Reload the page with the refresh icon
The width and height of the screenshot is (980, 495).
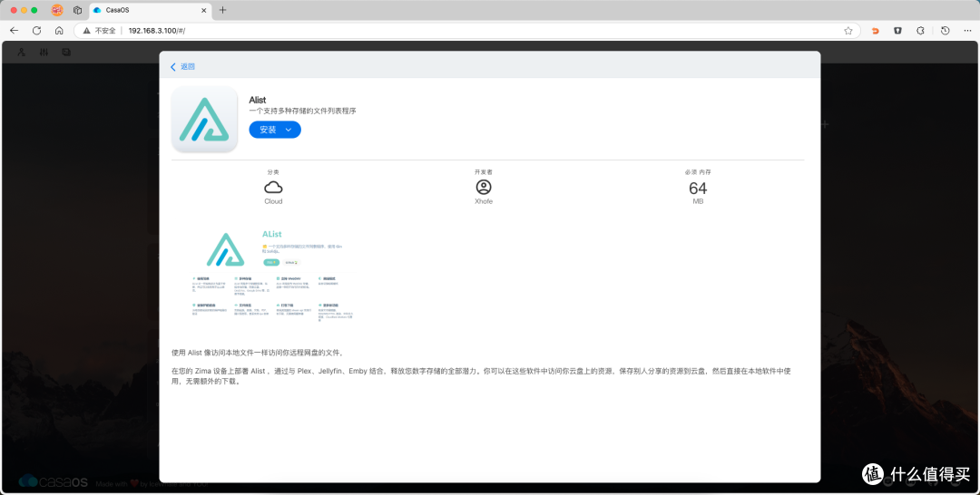coord(37,31)
